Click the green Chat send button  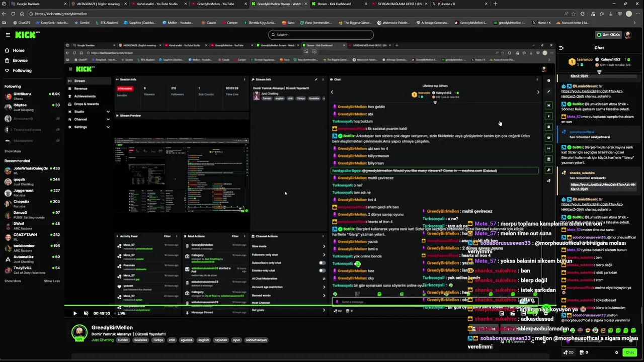coord(629,352)
